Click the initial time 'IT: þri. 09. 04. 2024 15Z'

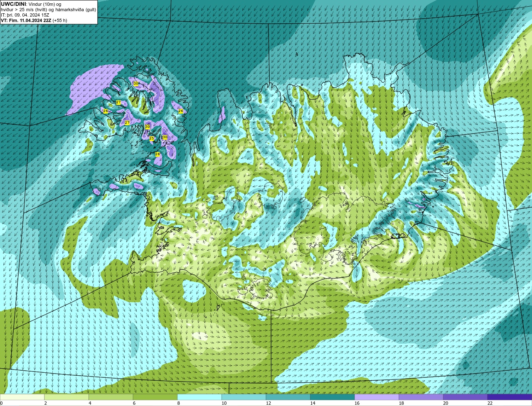25,15
